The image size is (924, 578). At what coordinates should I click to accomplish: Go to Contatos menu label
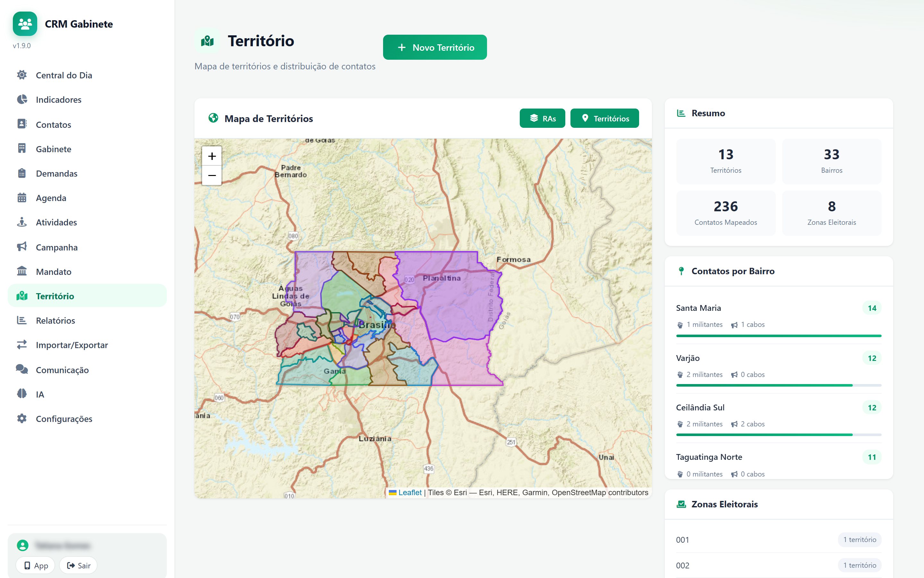54,125
